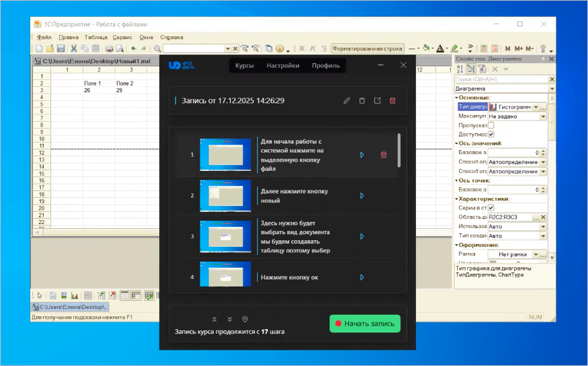This screenshot has height=366, width=588.
Task: Click the Начать запись button
Action: [x=365, y=323]
